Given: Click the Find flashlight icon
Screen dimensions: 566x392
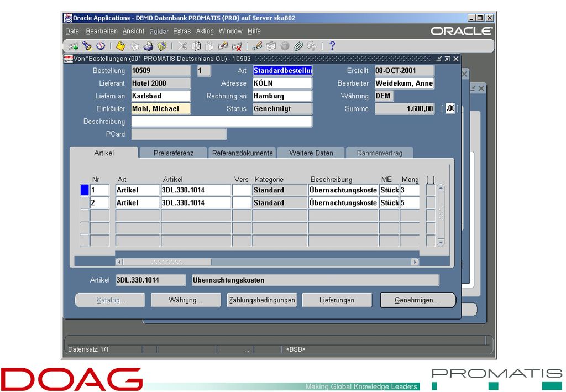Looking at the screenshot, I should (87, 46).
